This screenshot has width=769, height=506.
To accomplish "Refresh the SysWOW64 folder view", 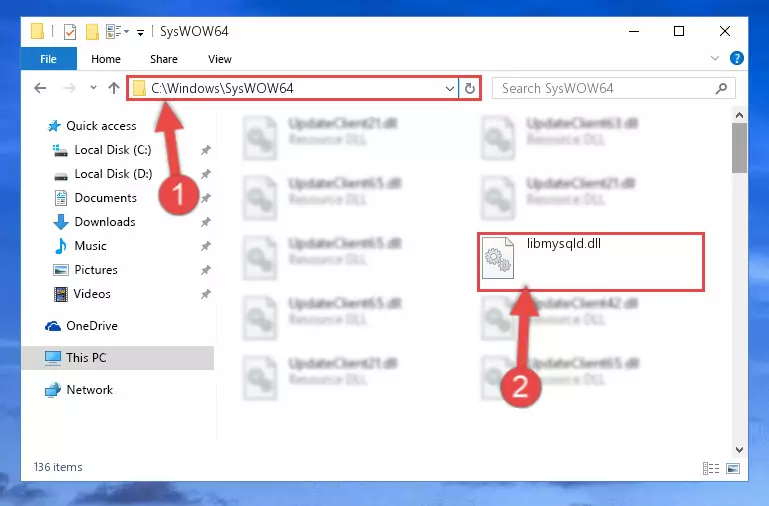I will click(470, 89).
